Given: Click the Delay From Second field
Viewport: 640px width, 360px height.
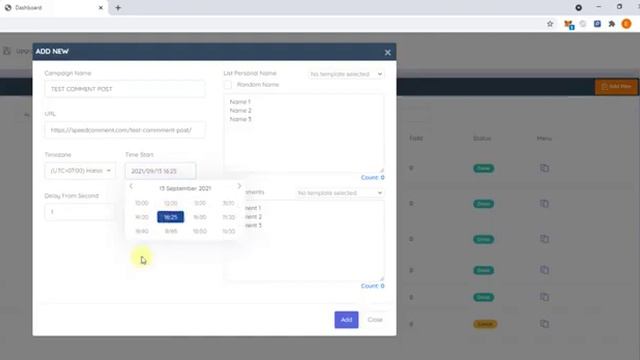Looking at the screenshot, I should click(80, 212).
